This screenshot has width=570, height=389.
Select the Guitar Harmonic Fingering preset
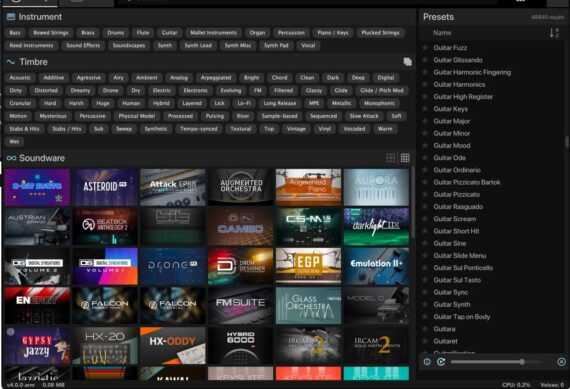(x=472, y=72)
